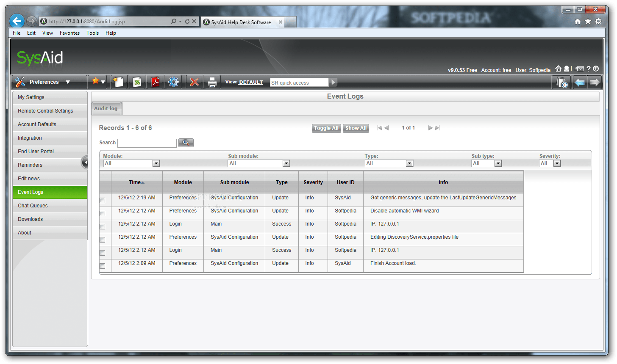The image size is (617, 364).
Task: Print the event log list
Action: click(212, 82)
